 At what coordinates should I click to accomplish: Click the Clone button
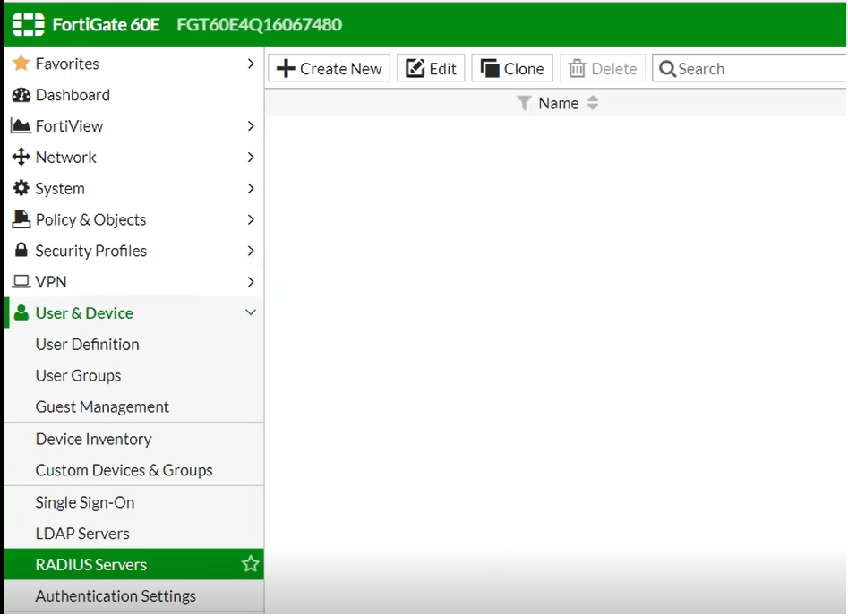tap(512, 69)
